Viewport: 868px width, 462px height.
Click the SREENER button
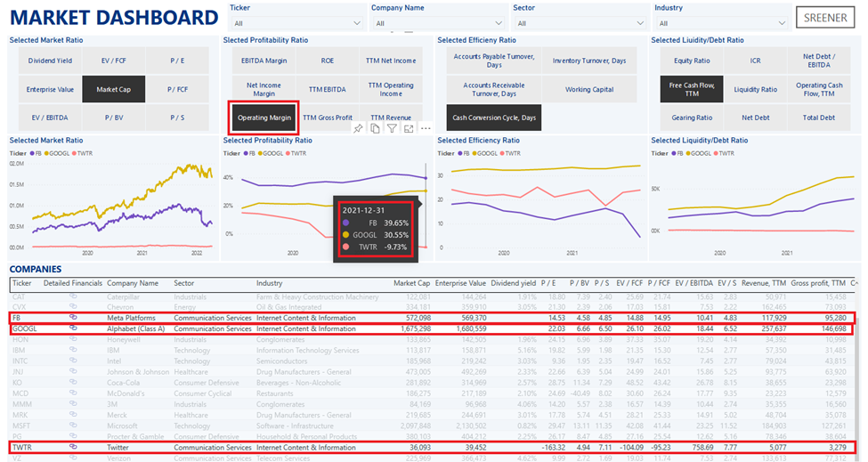824,19
